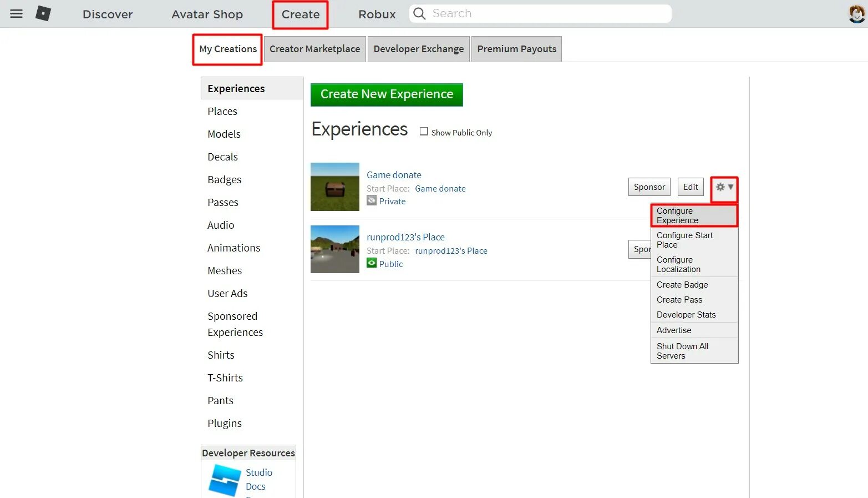868x498 pixels.
Task: Select Experiences in the sidebar
Action: click(x=252, y=88)
